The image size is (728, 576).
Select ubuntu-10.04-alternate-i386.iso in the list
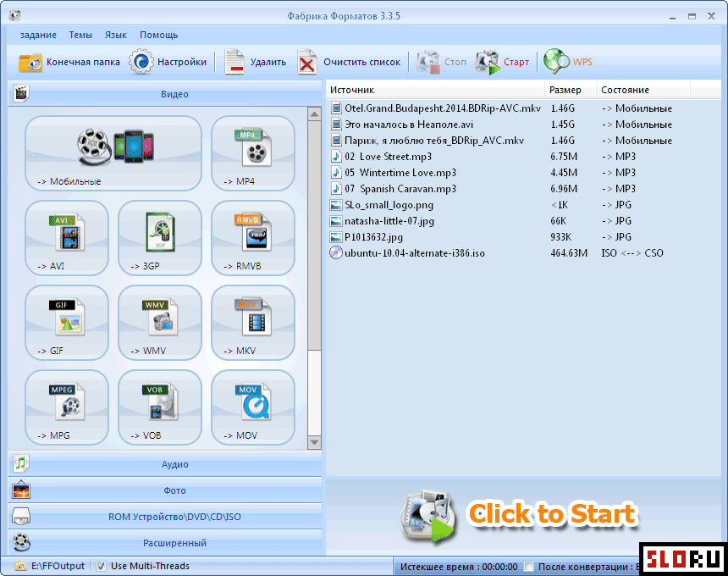(415, 253)
